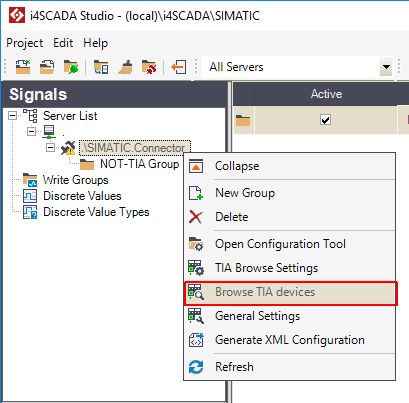Screen dimensions: 409x403
Task: Click the red X Delete icon
Action: 195,217
